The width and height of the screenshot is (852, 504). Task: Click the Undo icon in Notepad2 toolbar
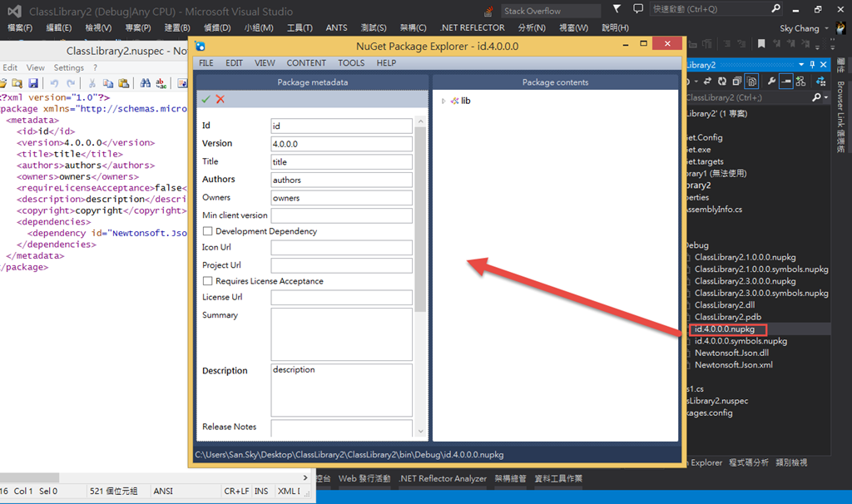tap(54, 83)
